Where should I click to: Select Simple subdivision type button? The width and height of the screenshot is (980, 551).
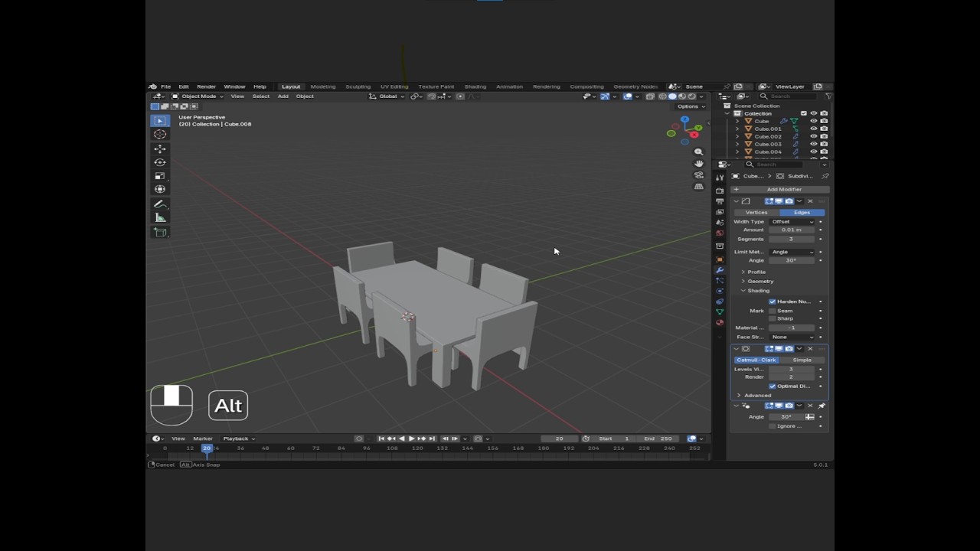802,360
